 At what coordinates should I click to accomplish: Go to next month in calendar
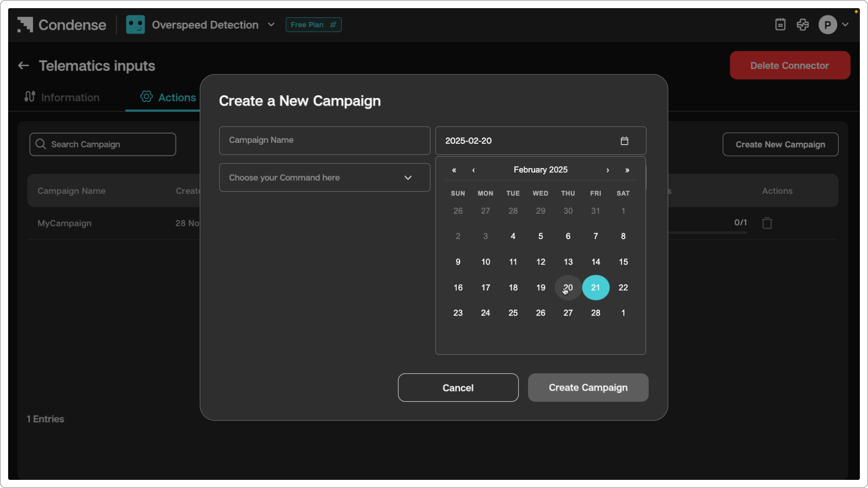[x=608, y=170]
